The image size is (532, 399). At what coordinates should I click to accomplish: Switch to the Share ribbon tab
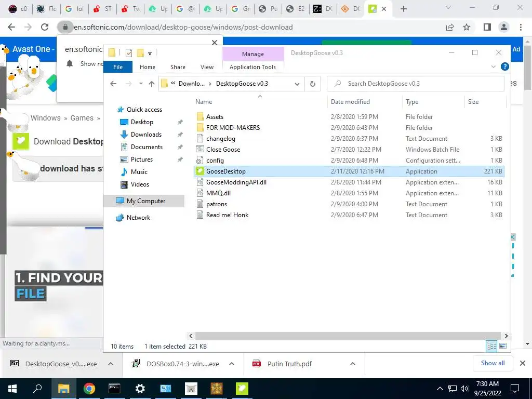click(178, 67)
